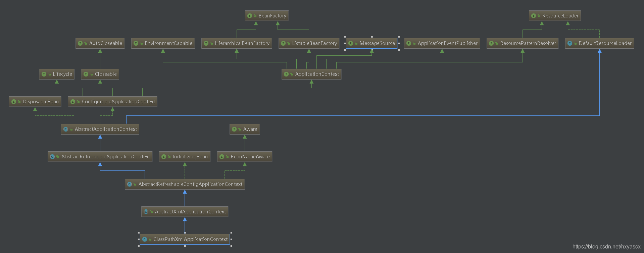Select the BeanNameAware node

pyautogui.click(x=245, y=157)
